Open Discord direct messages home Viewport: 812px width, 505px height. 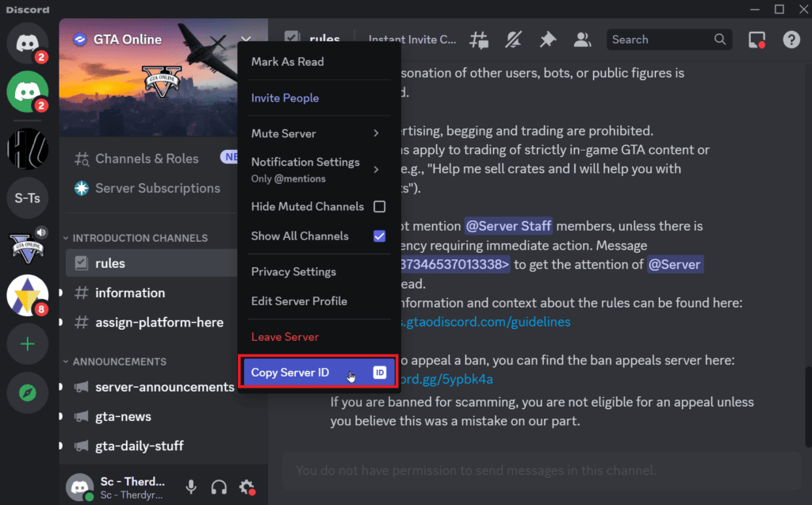pos(28,43)
